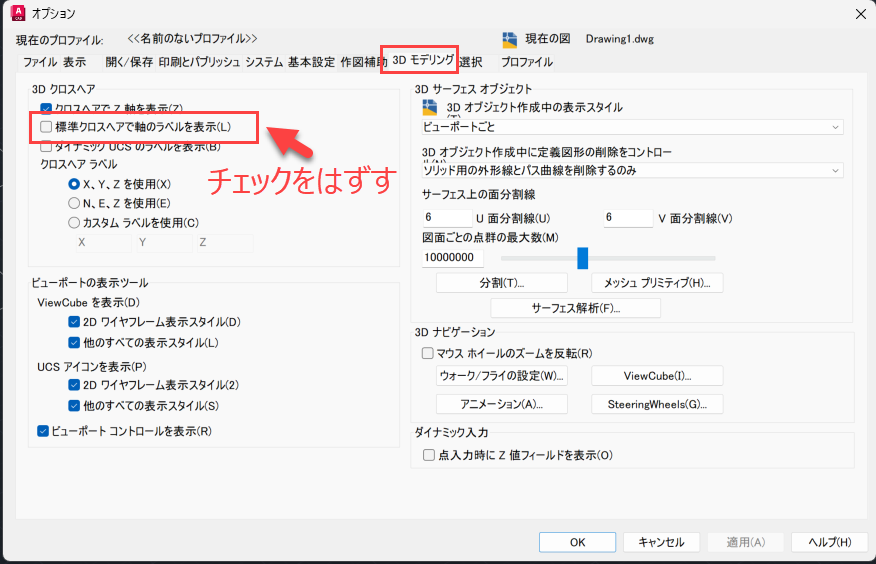This screenshot has height=564, width=876.
Task: Click the Drawing1.dwg file name text
Action: pyautogui.click(x=620, y=39)
